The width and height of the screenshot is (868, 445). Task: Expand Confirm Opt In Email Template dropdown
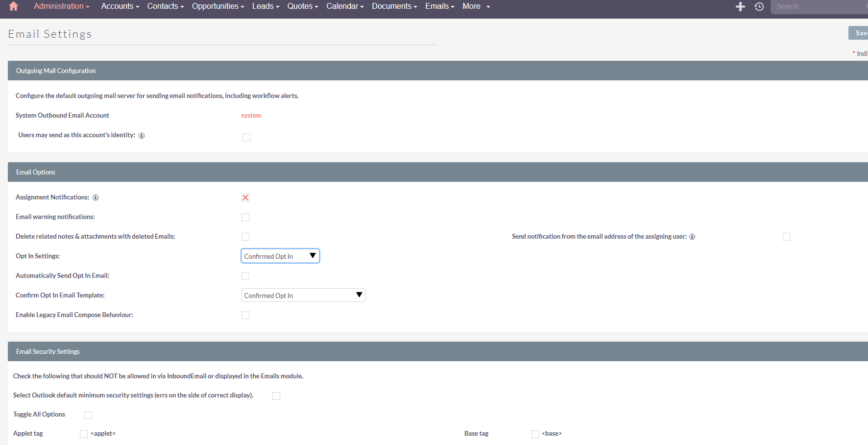(x=303, y=295)
